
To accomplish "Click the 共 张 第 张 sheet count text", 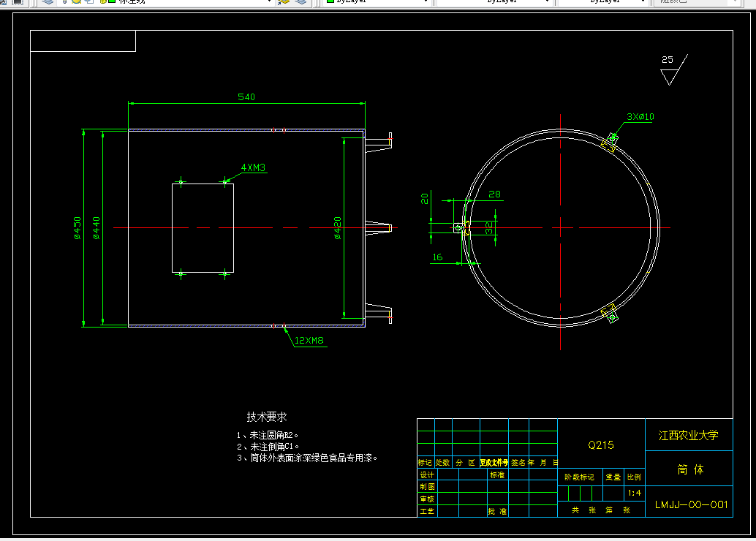I will pos(601,510).
